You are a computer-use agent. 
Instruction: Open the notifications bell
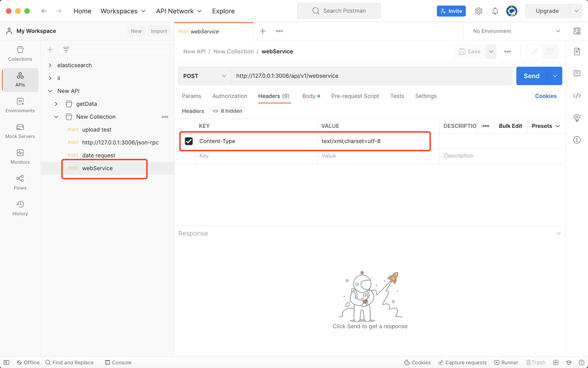point(495,11)
